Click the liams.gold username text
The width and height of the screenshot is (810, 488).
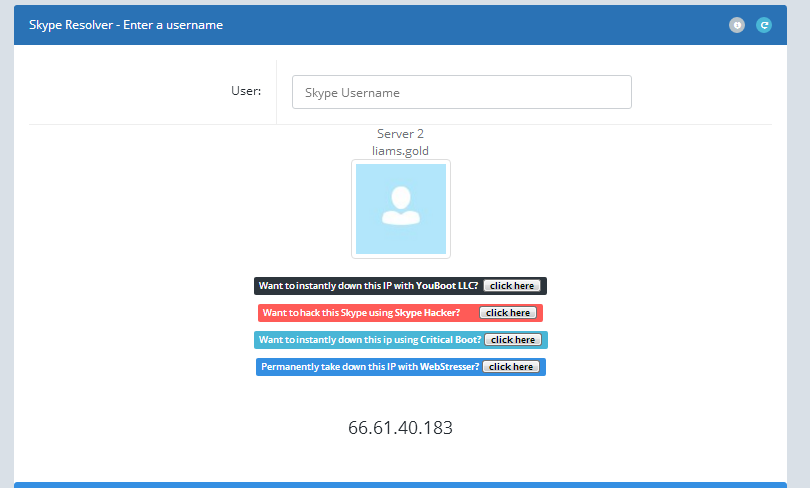click(400, 151)
